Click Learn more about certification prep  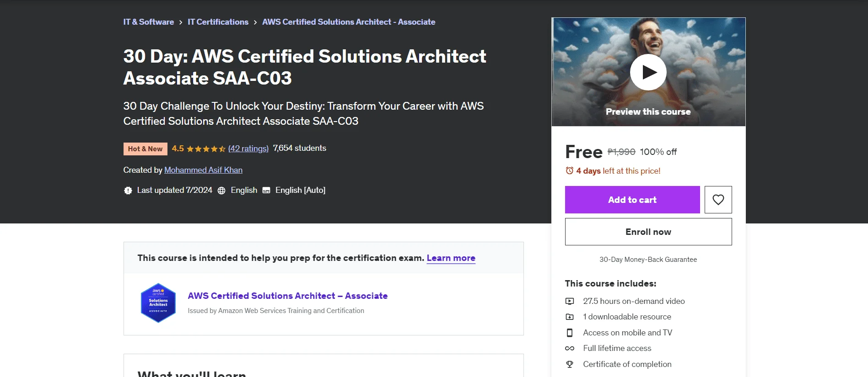(451, 258)
